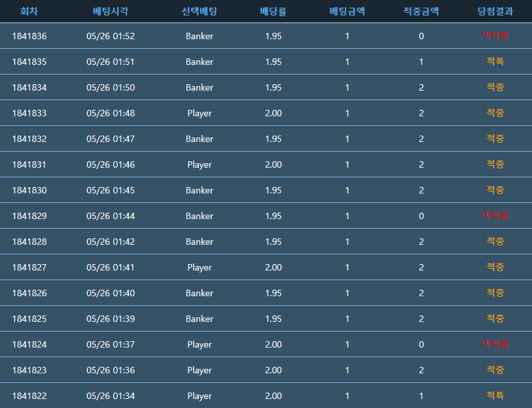The image size is (532, 408).
Task: Select round number 1841833
Action: click(x=29, y=113)
